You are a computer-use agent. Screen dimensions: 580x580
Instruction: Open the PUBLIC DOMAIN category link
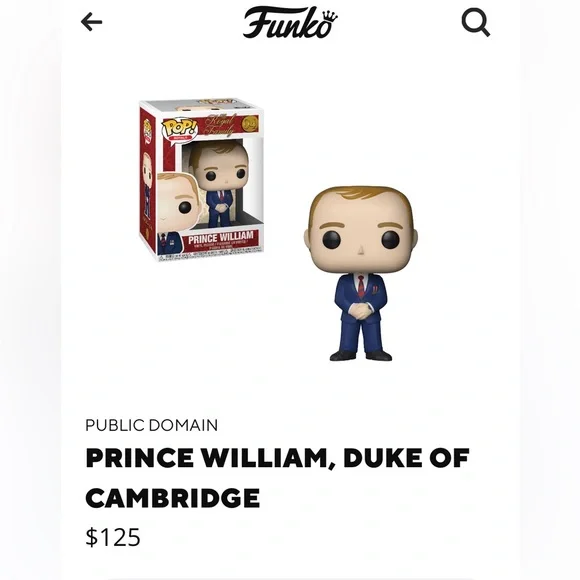152,425
